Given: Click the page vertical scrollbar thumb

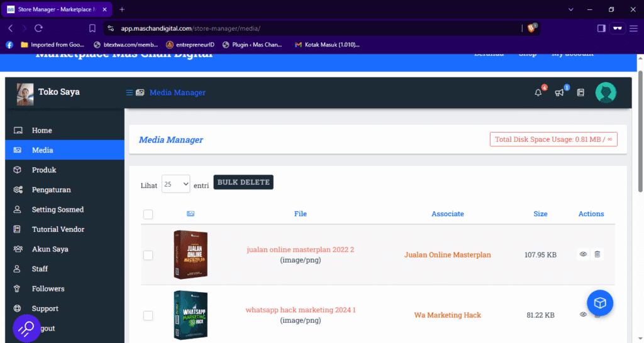Looking at the screenshot, I should [x=640, y=131].
